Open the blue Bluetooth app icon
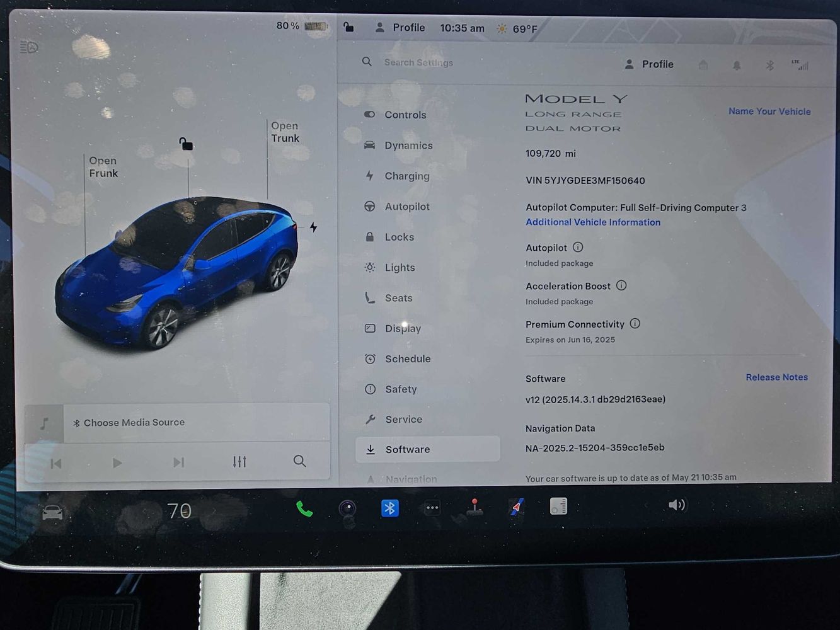This screenshot has width=840, height=630. coord(390,508)
